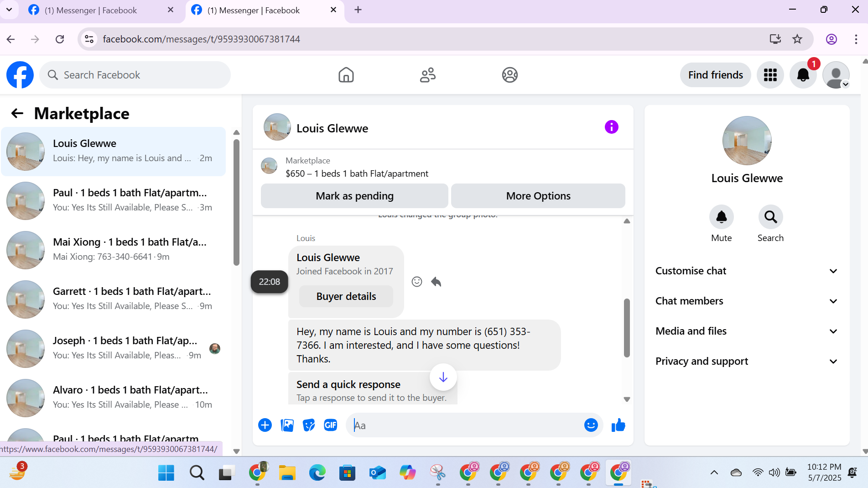Screen dimensions: 868x488
Task: Open the Garrett conversation
Action: (x=114, y=299)
